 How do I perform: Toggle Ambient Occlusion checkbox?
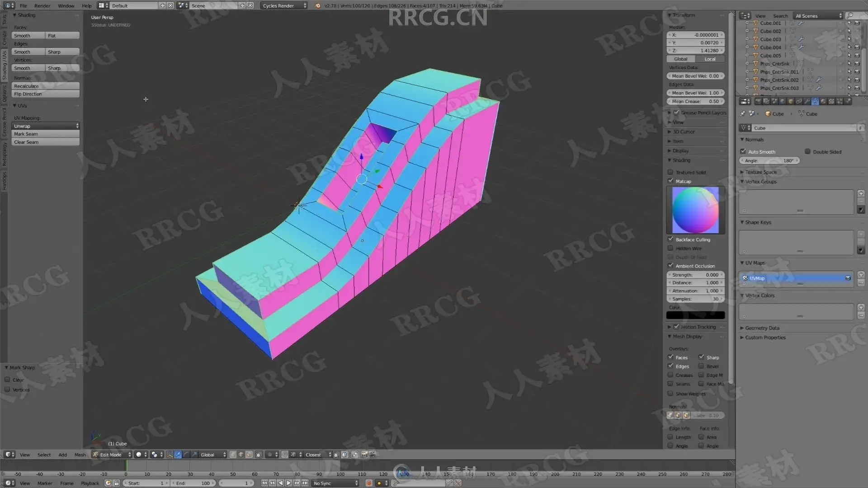pos(670,266)
